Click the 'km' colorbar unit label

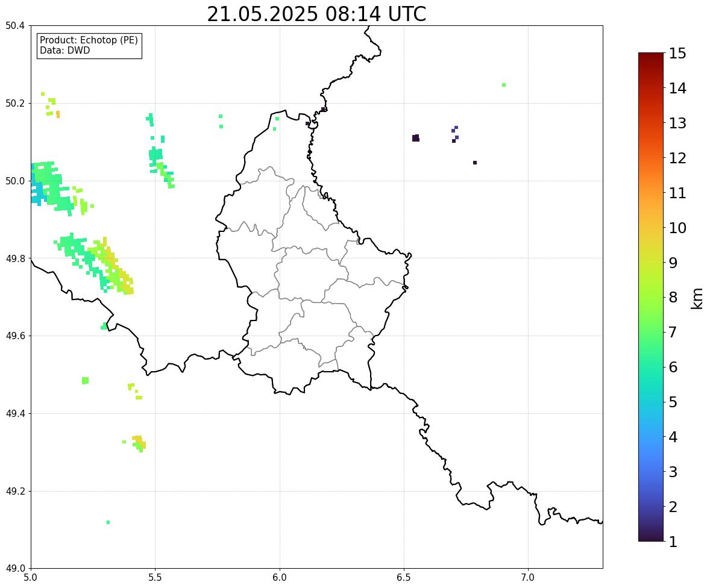tap(697, 298)
